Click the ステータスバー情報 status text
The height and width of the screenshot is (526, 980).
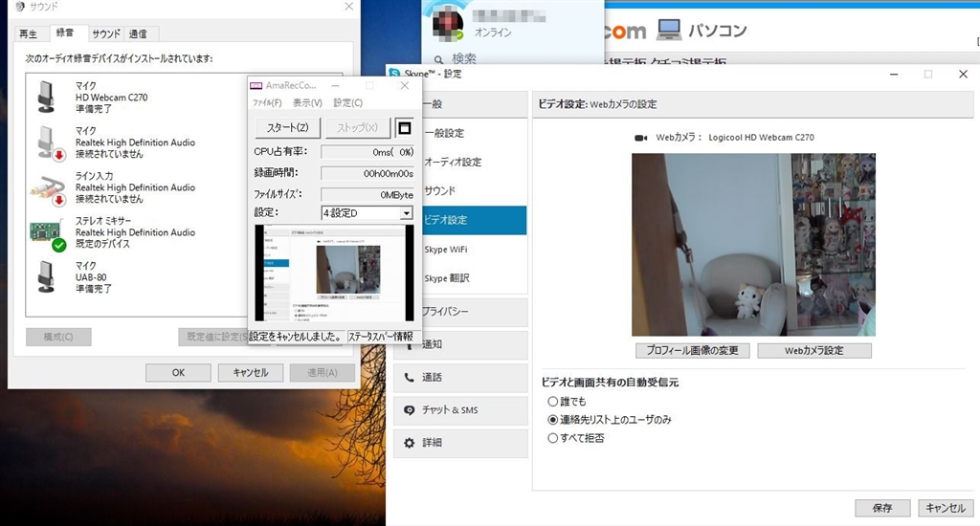380,337
